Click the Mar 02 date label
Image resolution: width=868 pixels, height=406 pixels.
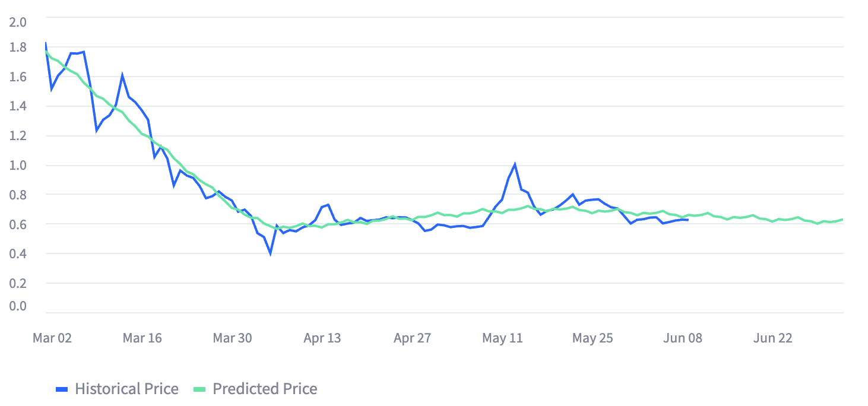pos(52,338)
